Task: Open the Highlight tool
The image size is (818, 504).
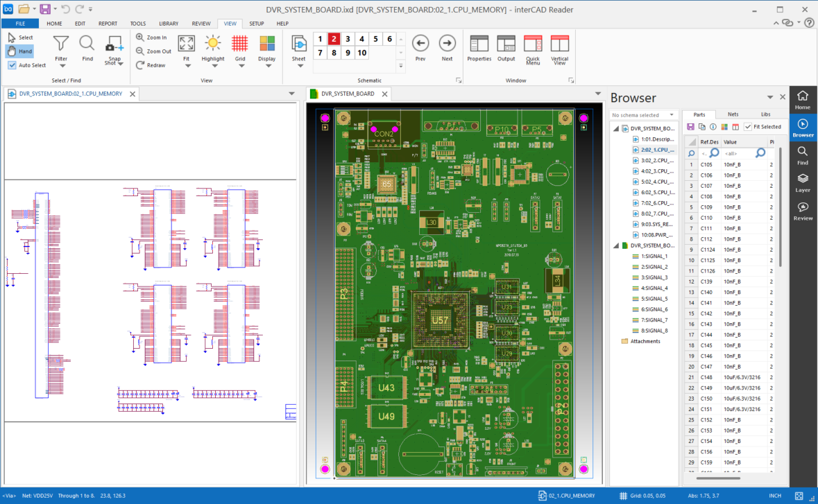Action: point(212,44)
